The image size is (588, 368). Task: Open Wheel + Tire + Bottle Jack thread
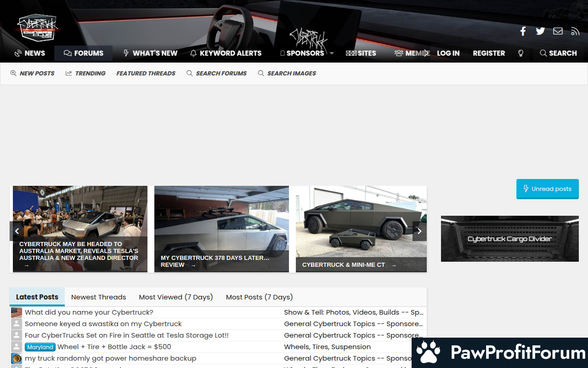point(114,347)
